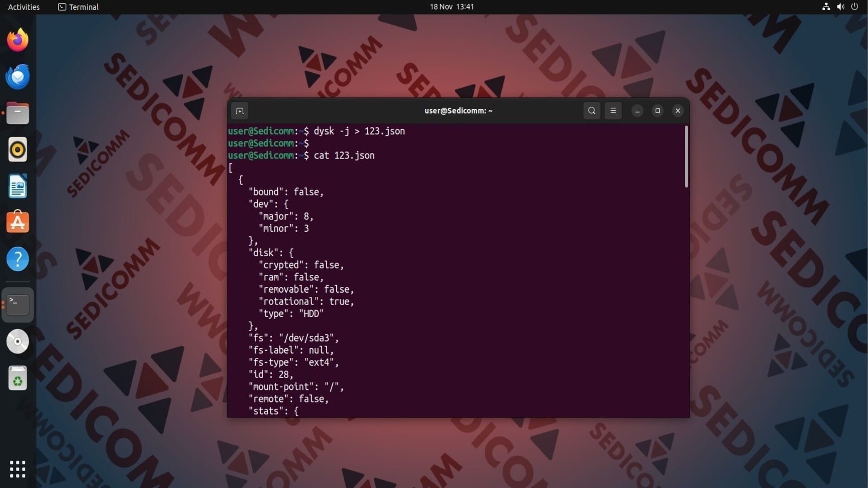Launch Thunderbird mail from the dock
Viewport: 868px width, 488px height.
[x=18, y=76]
